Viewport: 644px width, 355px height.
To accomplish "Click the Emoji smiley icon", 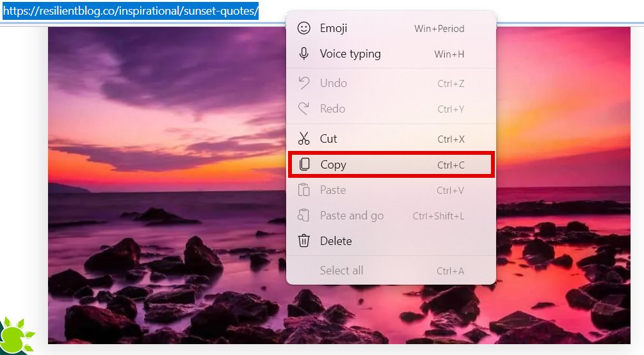I will (x=304, y=28).
